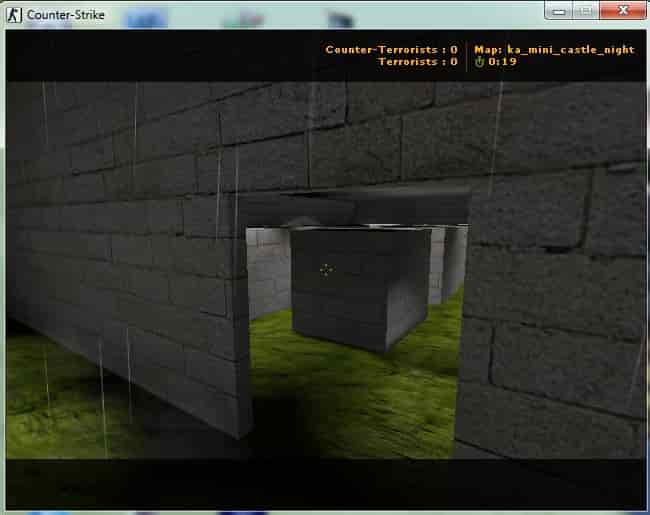Maximize the Counter-Strike window

(585, 10)
